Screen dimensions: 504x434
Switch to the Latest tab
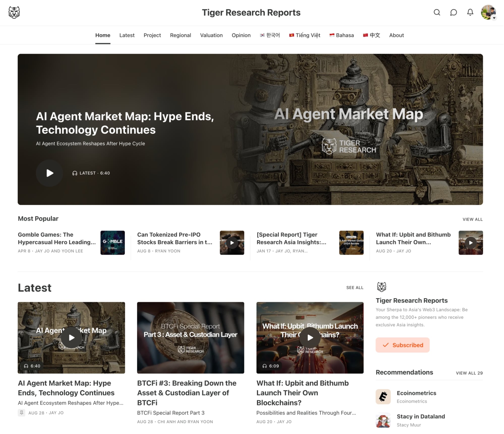127,35
